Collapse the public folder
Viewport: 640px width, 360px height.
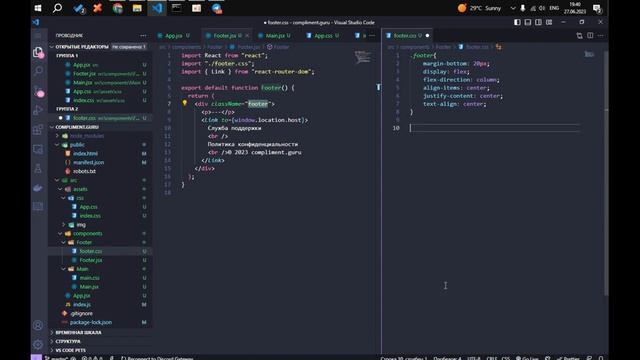(x=58, y=145)
